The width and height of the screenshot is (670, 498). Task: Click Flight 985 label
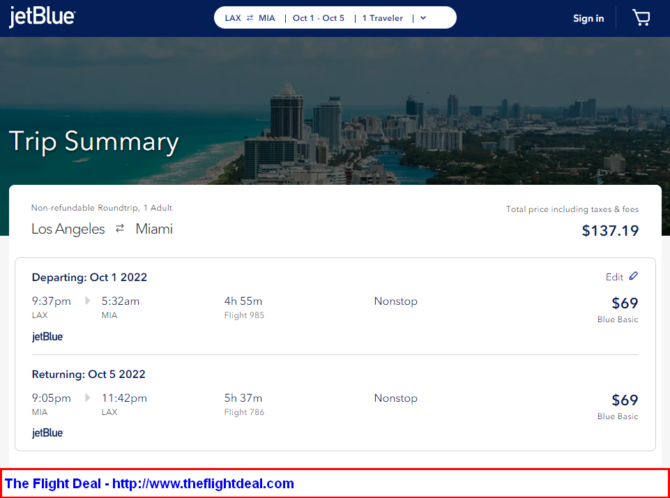coord(244,315)
